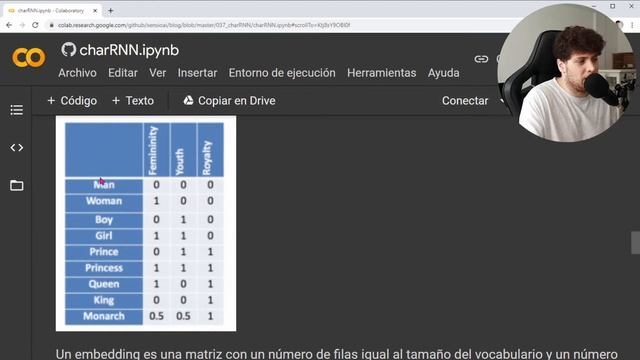Open the Colab logo home link
The height and width of the screenshot is (360, 640).
tap(29, 58)
